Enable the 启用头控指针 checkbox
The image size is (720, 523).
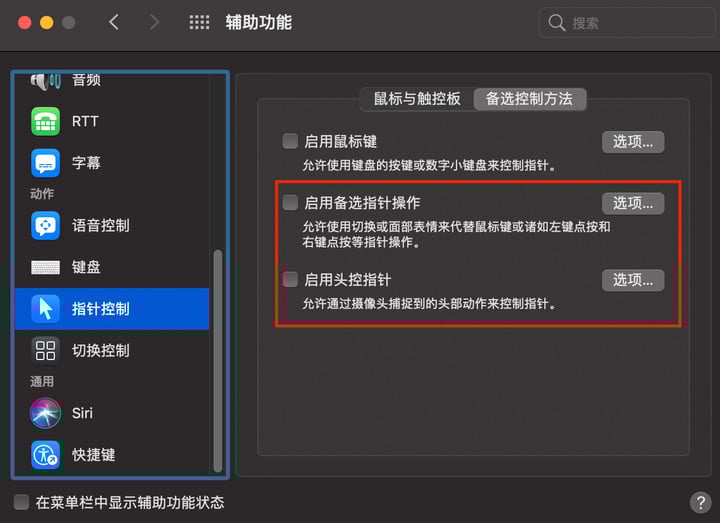[x=290, y=279]
